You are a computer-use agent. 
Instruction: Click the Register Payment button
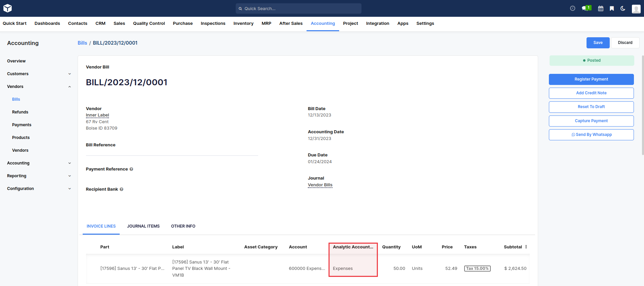point(591,79)
